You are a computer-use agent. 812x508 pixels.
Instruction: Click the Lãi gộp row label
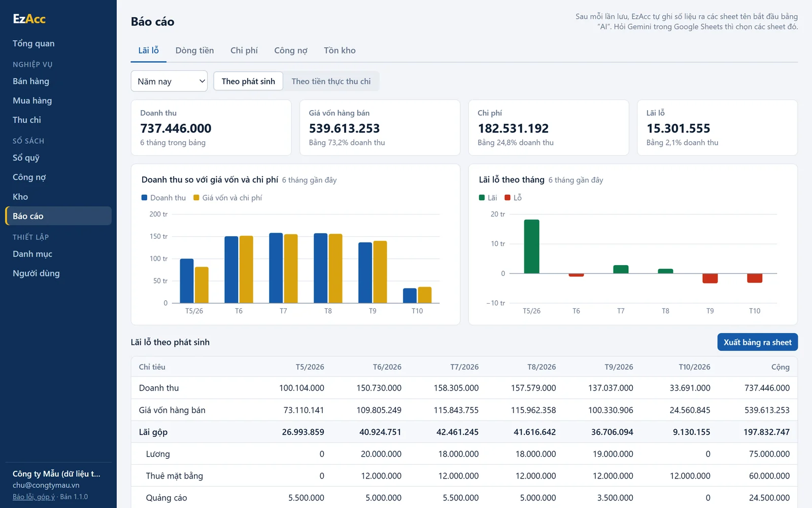tap(153, 432)
